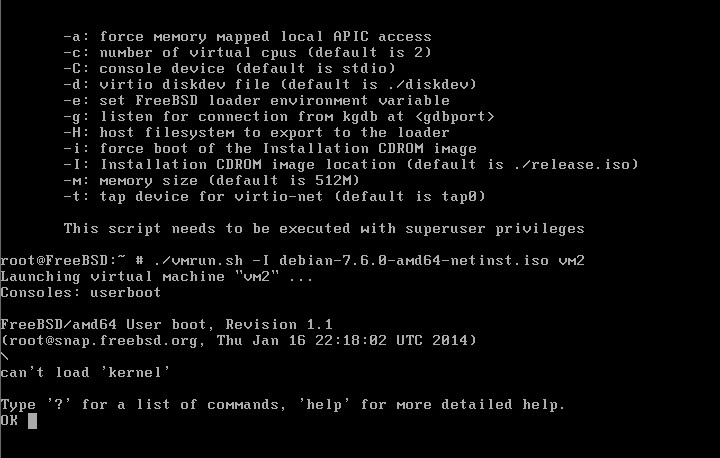Click the '-i:' force boot CDROM line
This screenshot has width=720, height=458.
click(x=270, y=149)
